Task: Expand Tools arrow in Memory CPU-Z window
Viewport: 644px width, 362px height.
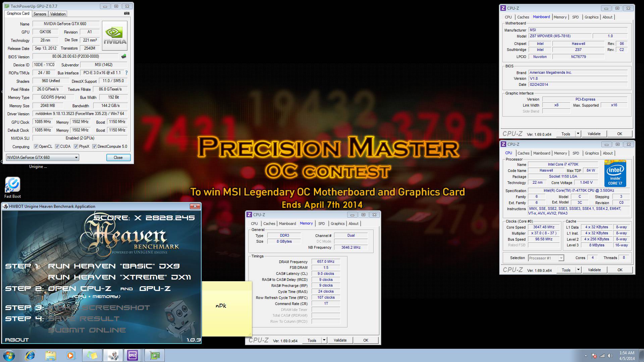Action: [x=324, y=340]
